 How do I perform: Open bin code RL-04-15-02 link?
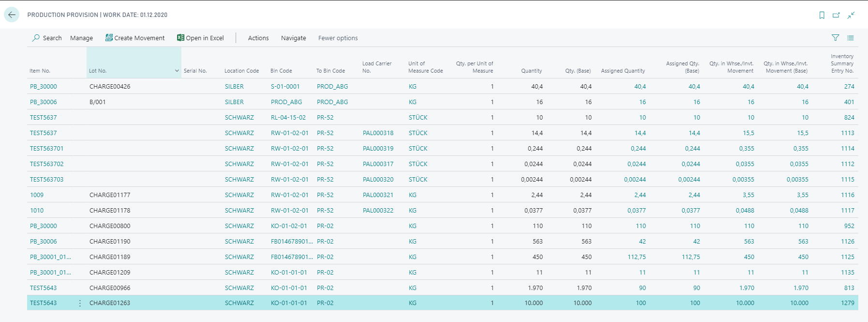pyautogui.click(x=288, y=118)
